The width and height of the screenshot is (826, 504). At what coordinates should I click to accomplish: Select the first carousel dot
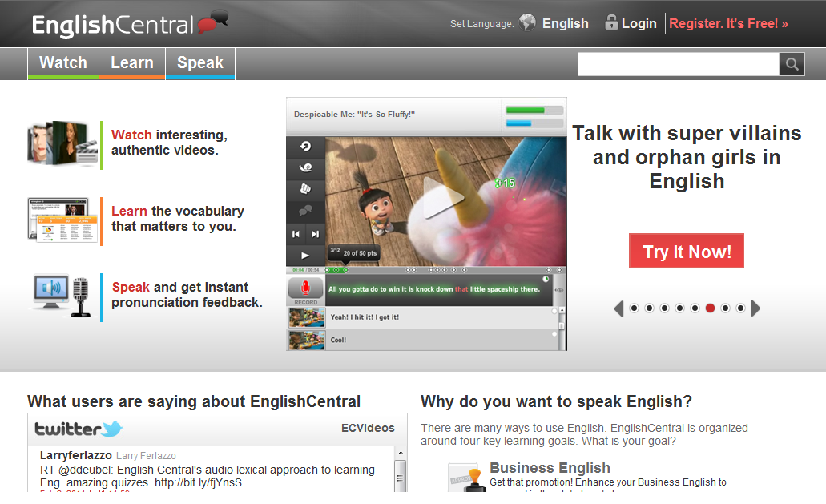pos(635,308)
